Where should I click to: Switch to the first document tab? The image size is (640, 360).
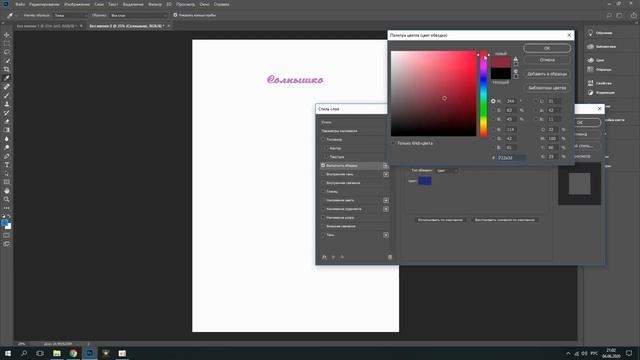pos(46,26)
